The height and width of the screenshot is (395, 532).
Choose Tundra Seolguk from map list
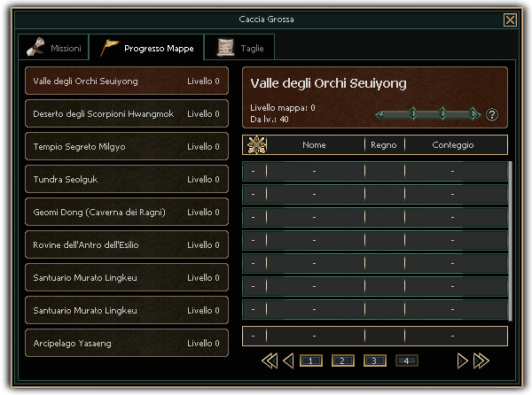(x=126, y=180)
